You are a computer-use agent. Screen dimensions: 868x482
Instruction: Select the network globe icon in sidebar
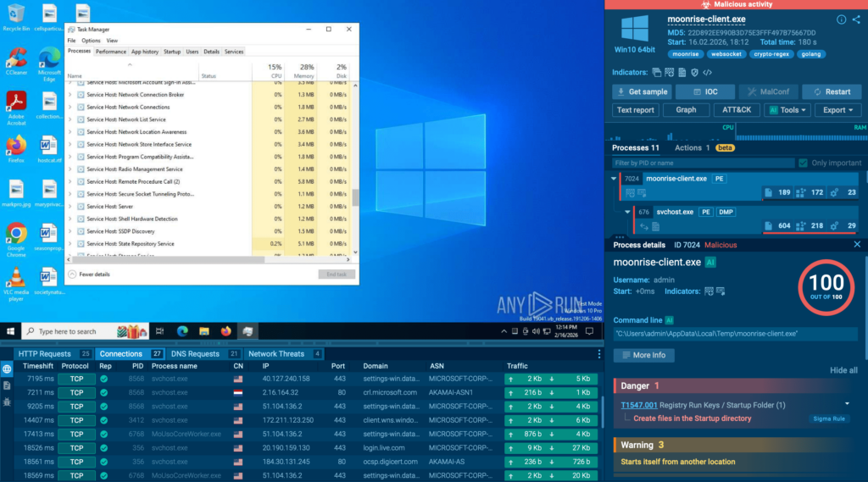(x=7, y=369)
